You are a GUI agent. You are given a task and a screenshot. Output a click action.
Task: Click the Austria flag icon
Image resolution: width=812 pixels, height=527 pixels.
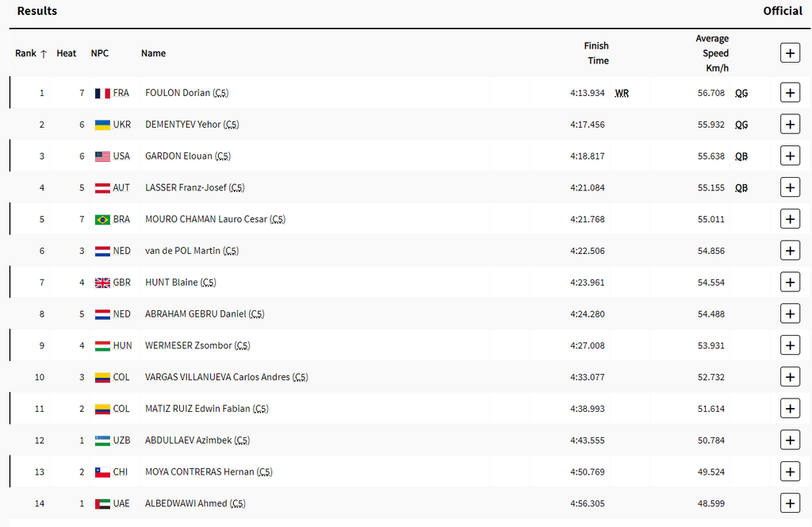point(102,188)
